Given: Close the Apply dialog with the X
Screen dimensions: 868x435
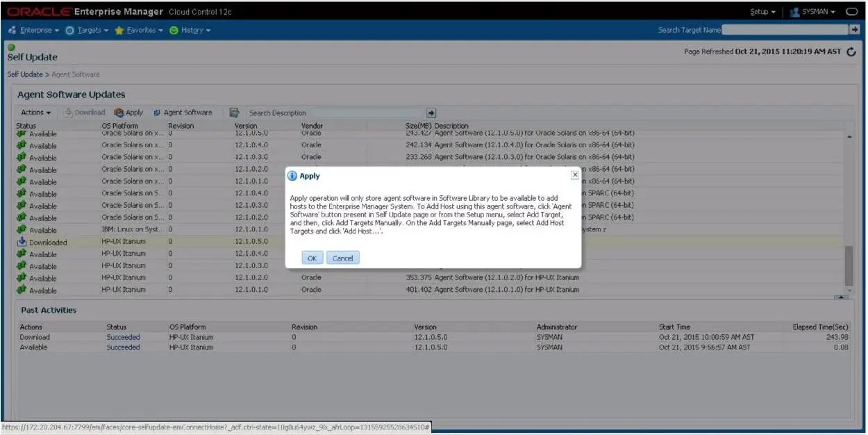Looking at the screenshot, I should 574,175.
